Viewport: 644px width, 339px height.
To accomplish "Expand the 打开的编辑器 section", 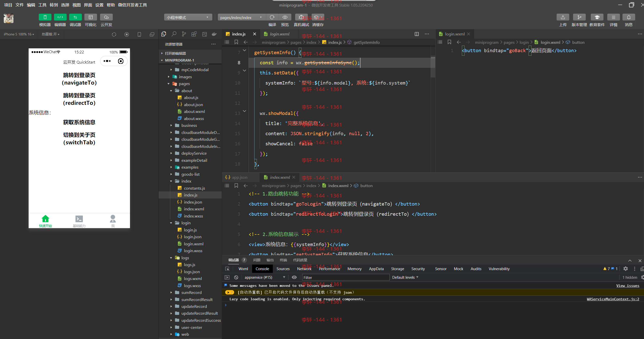I will tap(190, 53).
